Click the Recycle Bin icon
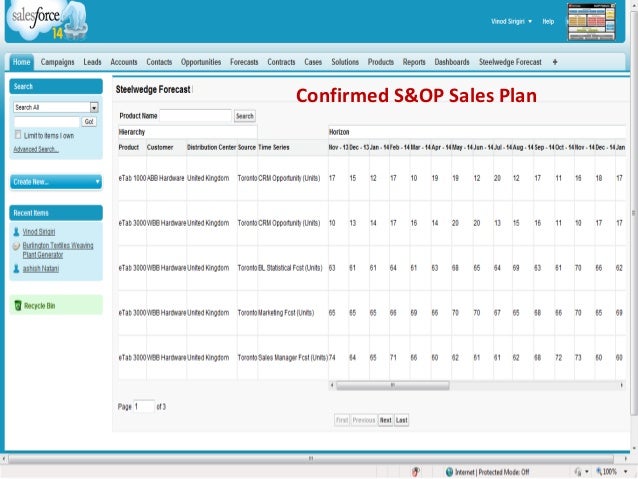638x479 pixels. click(x=17, y=305)
